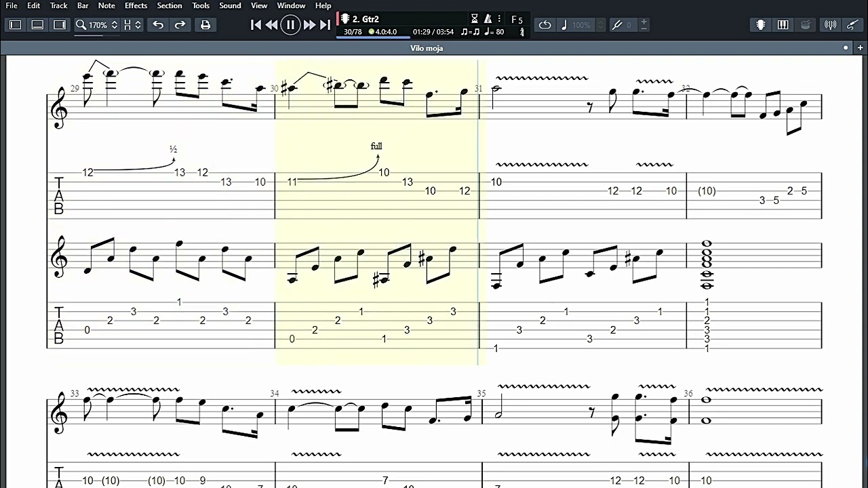Click the Gtr2 guitar track icon
Image resolution: width=868 pixels, height=488 pixels.
coord(345,19)
